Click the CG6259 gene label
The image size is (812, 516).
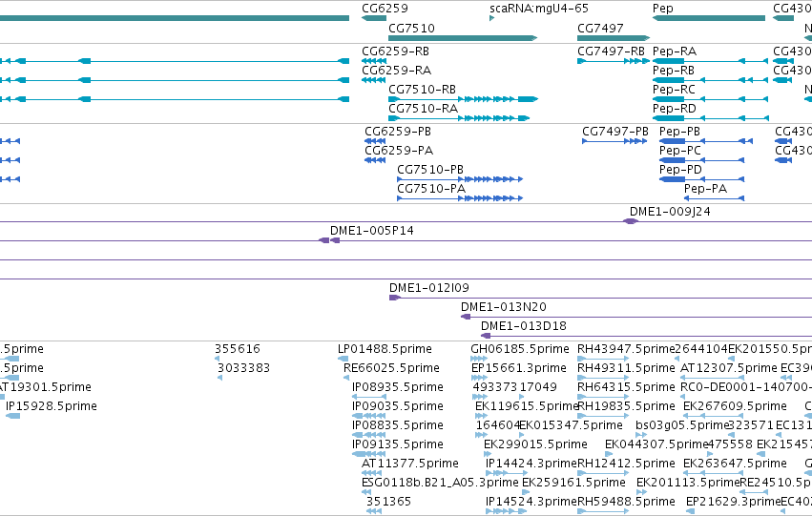(385, 9)
